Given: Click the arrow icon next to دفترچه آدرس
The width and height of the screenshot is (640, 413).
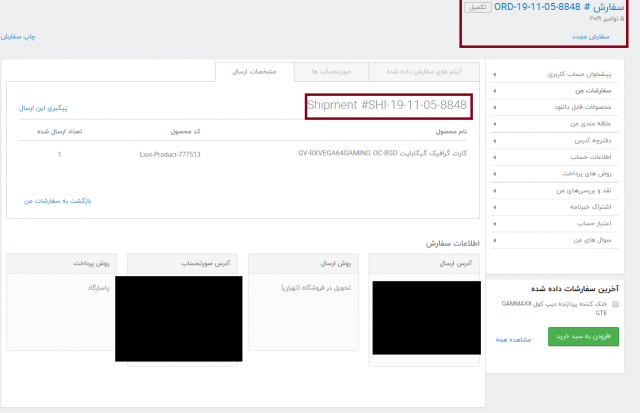Looking at the screenshot, I should point(493,140).
